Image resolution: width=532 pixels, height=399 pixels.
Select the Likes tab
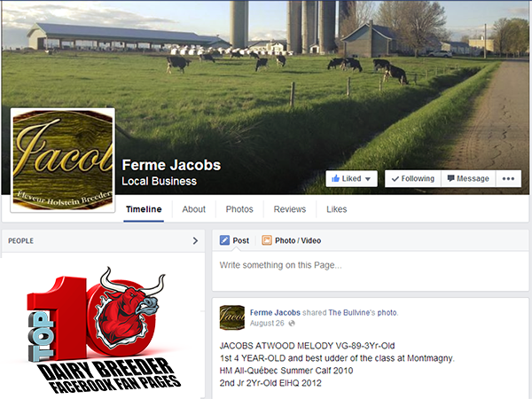coord(337,209)
